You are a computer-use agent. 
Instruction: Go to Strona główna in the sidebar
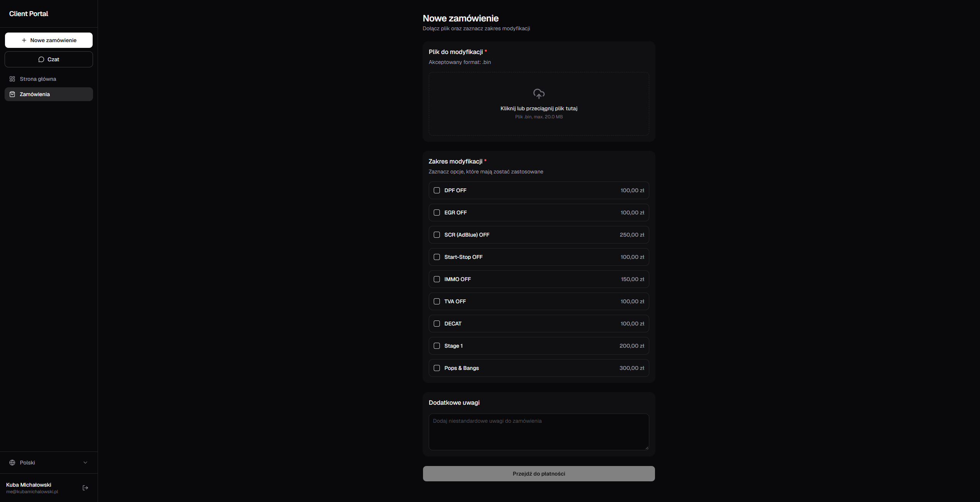[49, 79]
